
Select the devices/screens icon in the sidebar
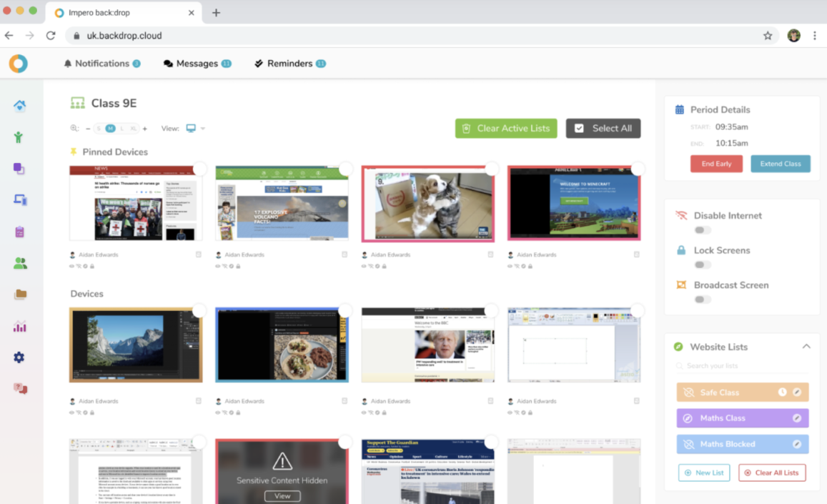[x=19, y=199]
